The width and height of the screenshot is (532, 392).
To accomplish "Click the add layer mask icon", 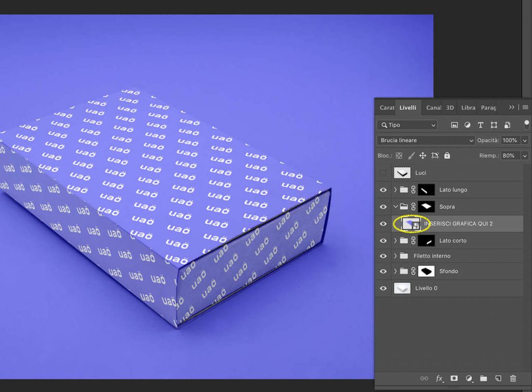I will pos(454,379).
